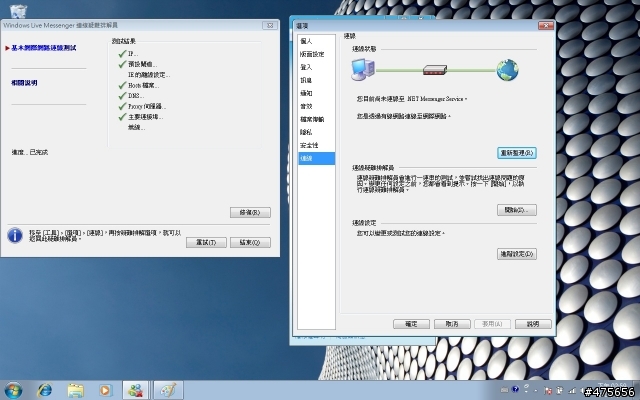Click the blue info icon in troubleshooter
The height and width of the screenshot is (400, 640).
(15, 236)
